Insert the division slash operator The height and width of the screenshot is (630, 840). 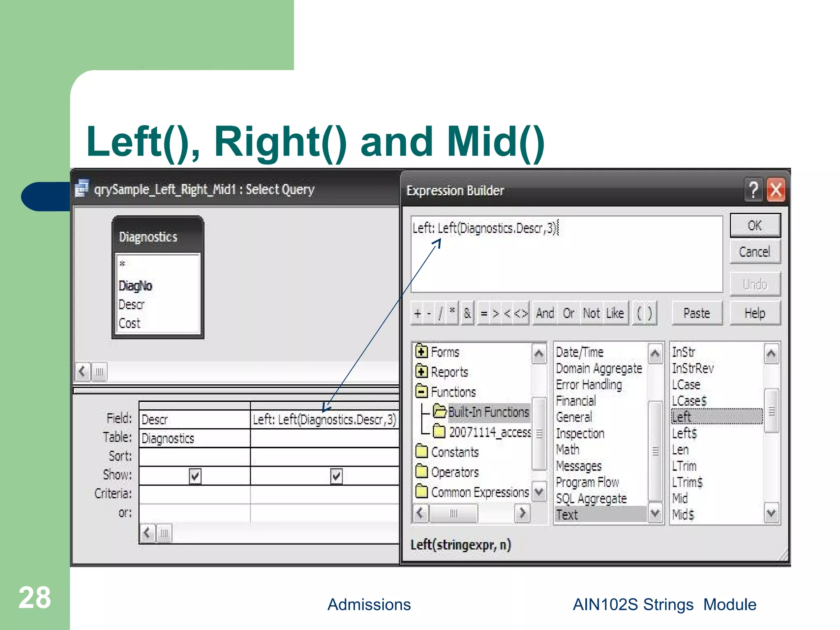coord(441,313)
